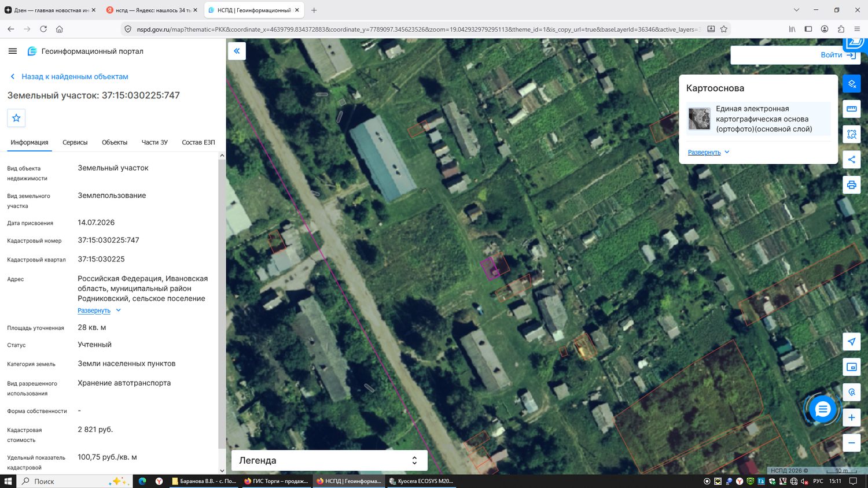
Task: Open the round blue chat assistant button
Action: [822, 409]
